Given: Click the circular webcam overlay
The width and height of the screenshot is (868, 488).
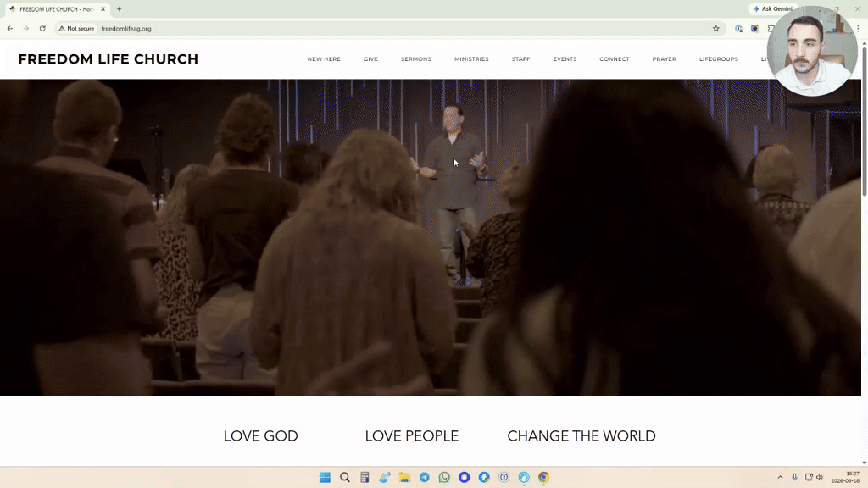Looking at the screenshot, I should click(x=812, y=52).
